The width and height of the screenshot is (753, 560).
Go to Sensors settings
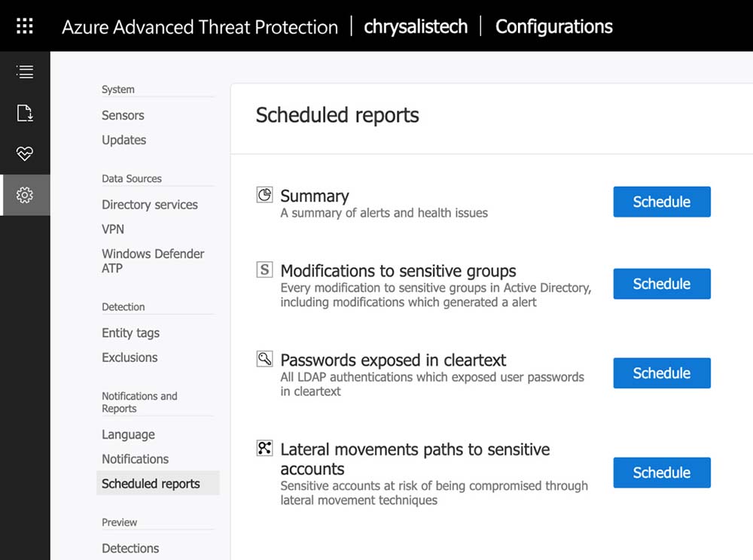[x=123, y=115]
